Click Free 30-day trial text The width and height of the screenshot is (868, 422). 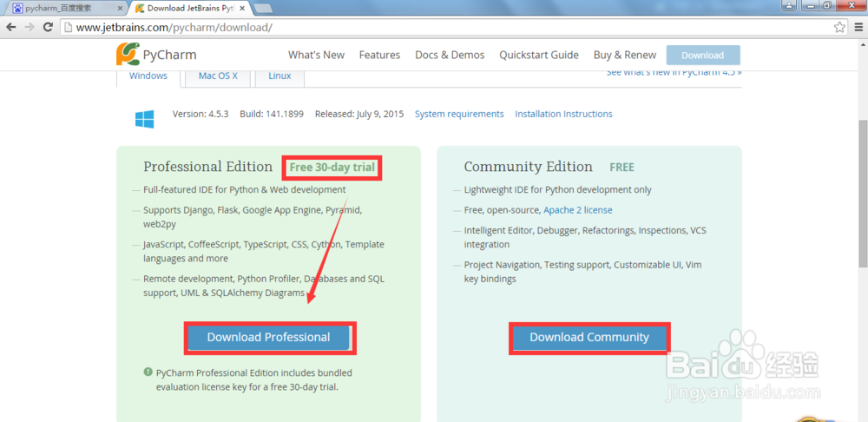[332, 168]
